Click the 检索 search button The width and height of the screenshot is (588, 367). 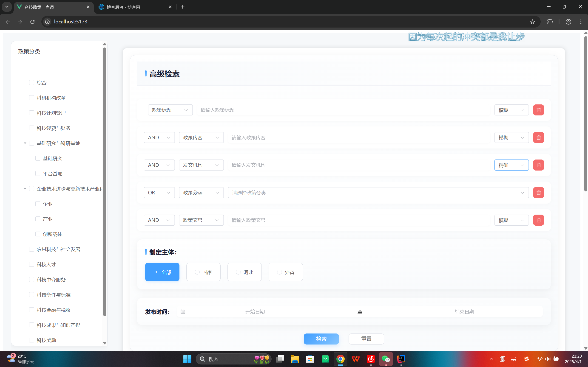321,339
